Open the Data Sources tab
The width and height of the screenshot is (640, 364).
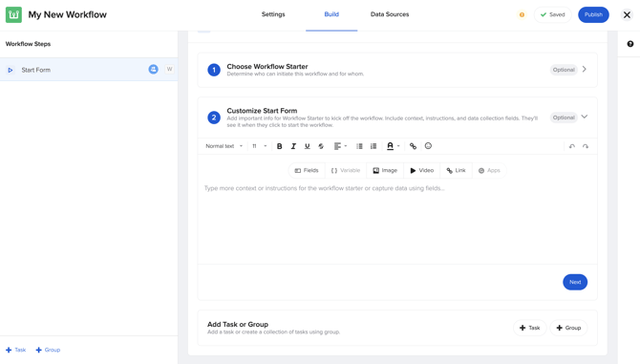[x=390, y=14]
